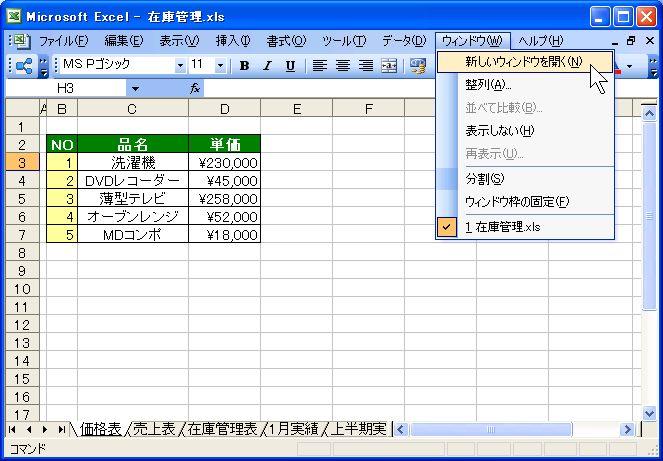Viewport: 663px width, 461px height.
Task: Toggle Italic formatting in the toolbar
Action: 267,66
